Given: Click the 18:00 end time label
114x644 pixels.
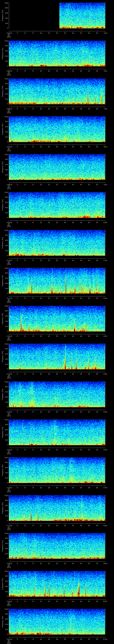Looking at the screenshot, I should 105,525.
